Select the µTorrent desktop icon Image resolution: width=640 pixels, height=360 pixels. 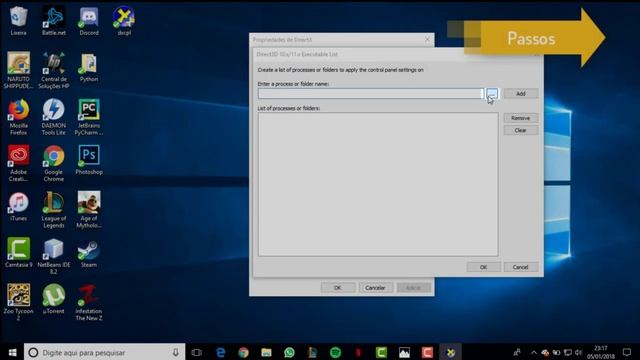tap(53, 299)
